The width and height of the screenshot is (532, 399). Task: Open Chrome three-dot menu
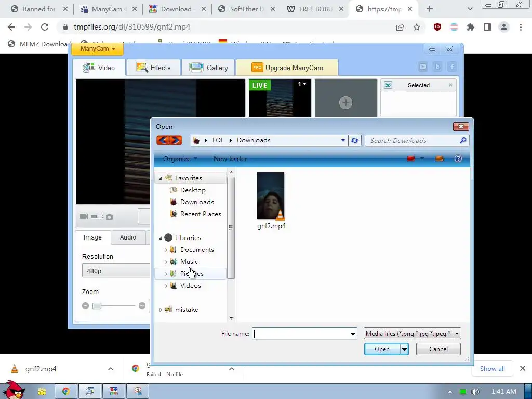pos(521,27)
